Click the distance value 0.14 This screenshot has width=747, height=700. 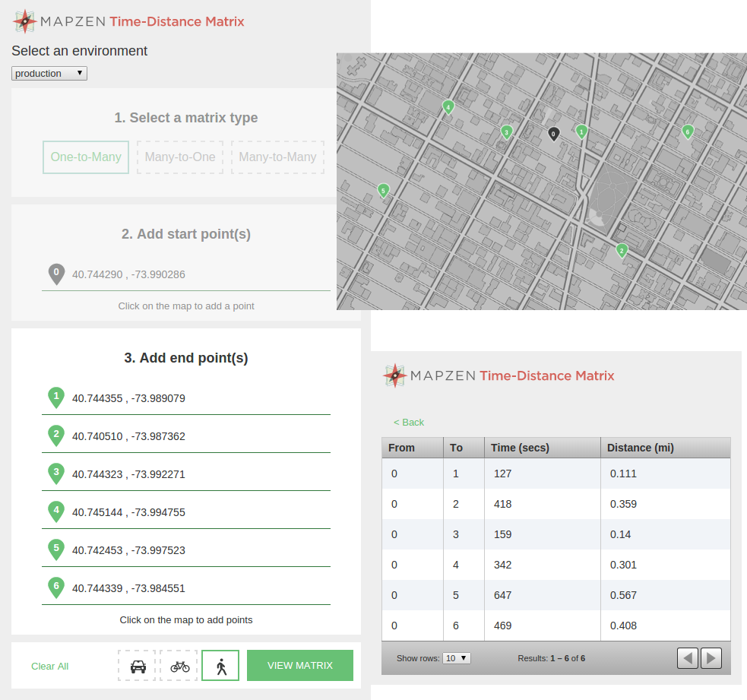coord(620,534)
